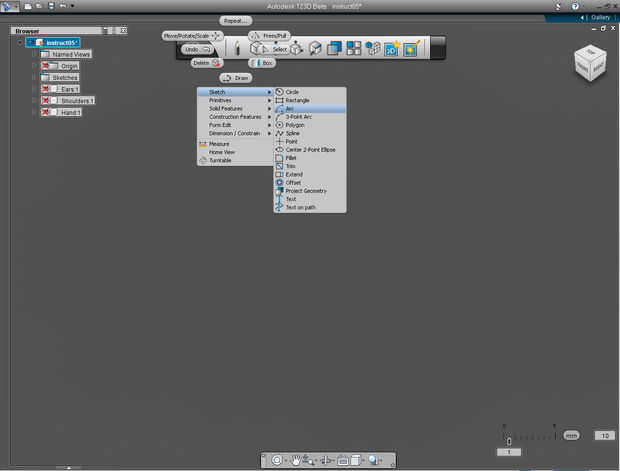
Task: Click the Repeat marking menu button
Action: [236, 21]
